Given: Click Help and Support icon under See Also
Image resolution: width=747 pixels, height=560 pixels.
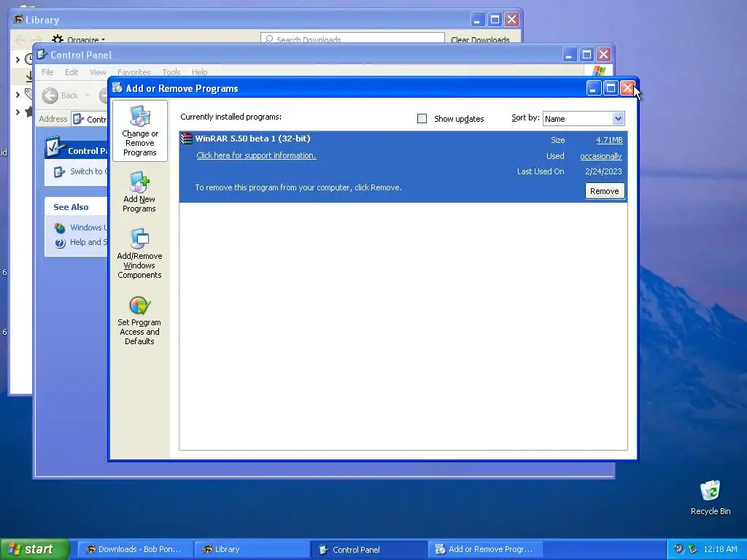Looking at the screenshot, I should click(60, 243).
